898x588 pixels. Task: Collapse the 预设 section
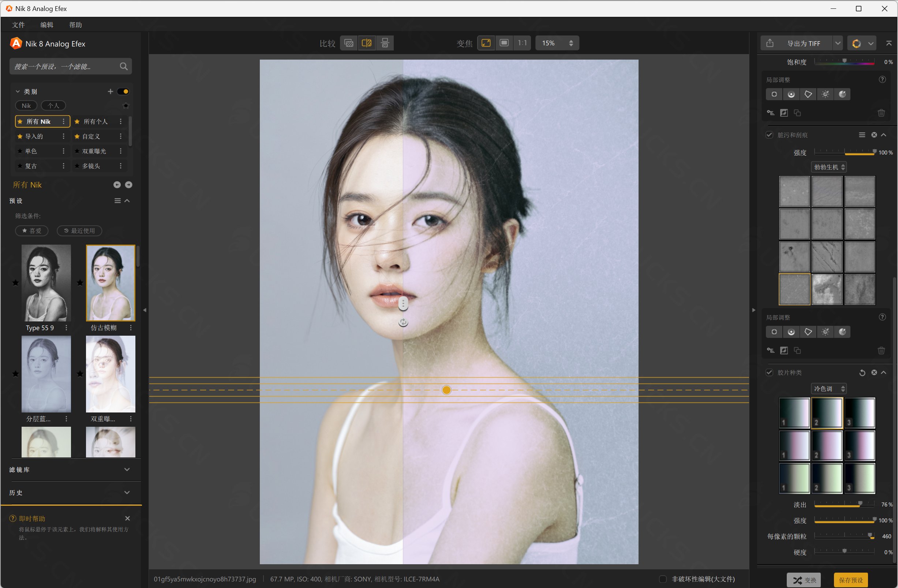coord(127,201)
